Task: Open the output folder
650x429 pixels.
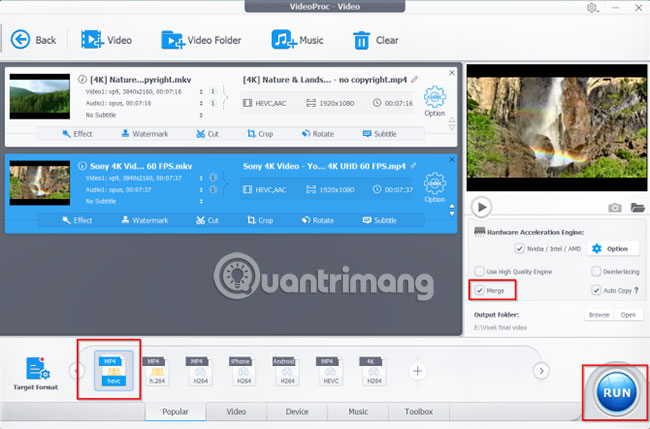Action: pyautogui.click(x=628, y=315)
